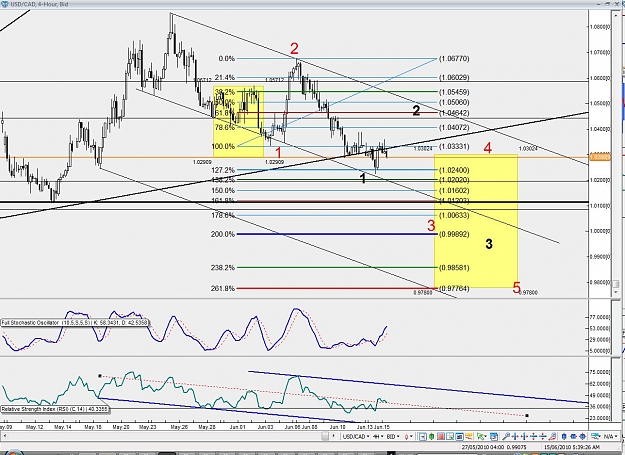The image size is (625, 455).
Task: Click the status bar value 0.99075
Action: coord(518,447)
